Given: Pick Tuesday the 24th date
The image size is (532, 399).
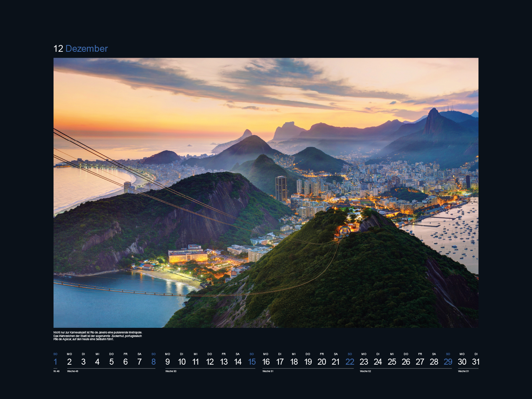Looking at the screenshot, I should (378, 362).
